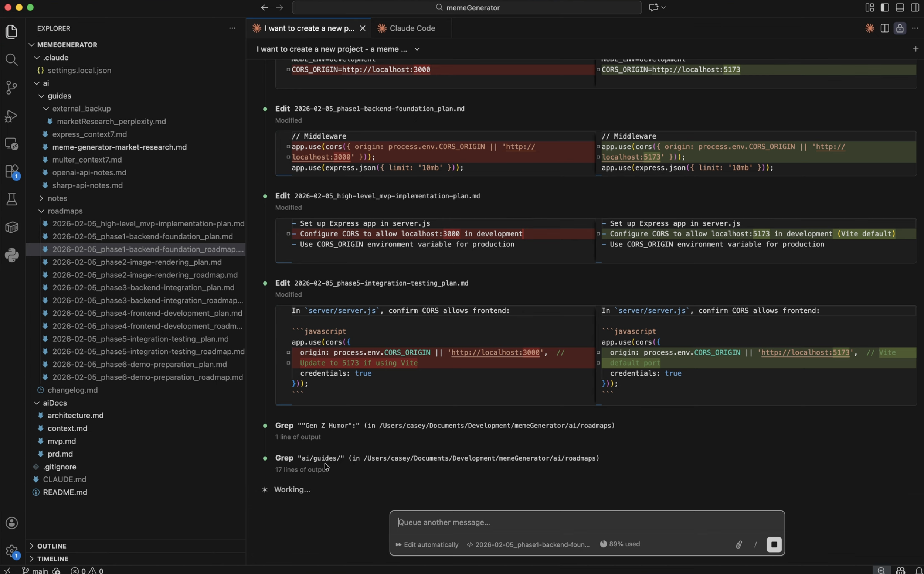Open the Extensions view
This screenshot has width=924, height=574.
click(x=12, y=172)
